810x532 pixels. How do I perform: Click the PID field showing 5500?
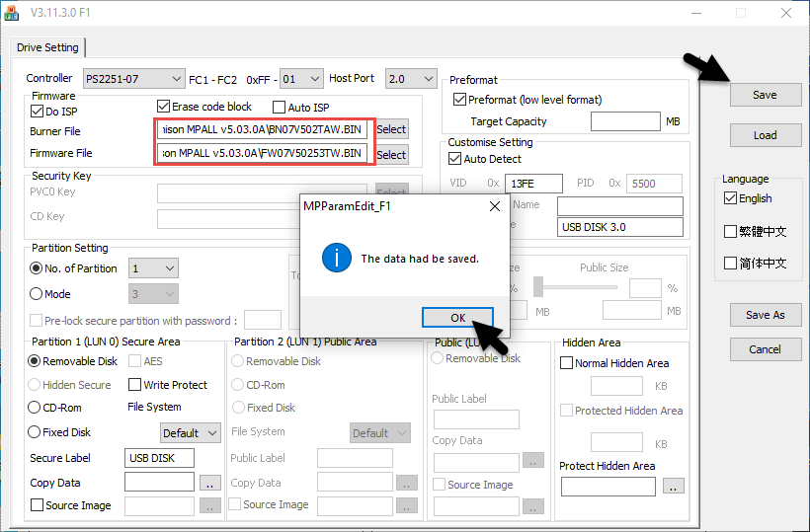[654, 184]
